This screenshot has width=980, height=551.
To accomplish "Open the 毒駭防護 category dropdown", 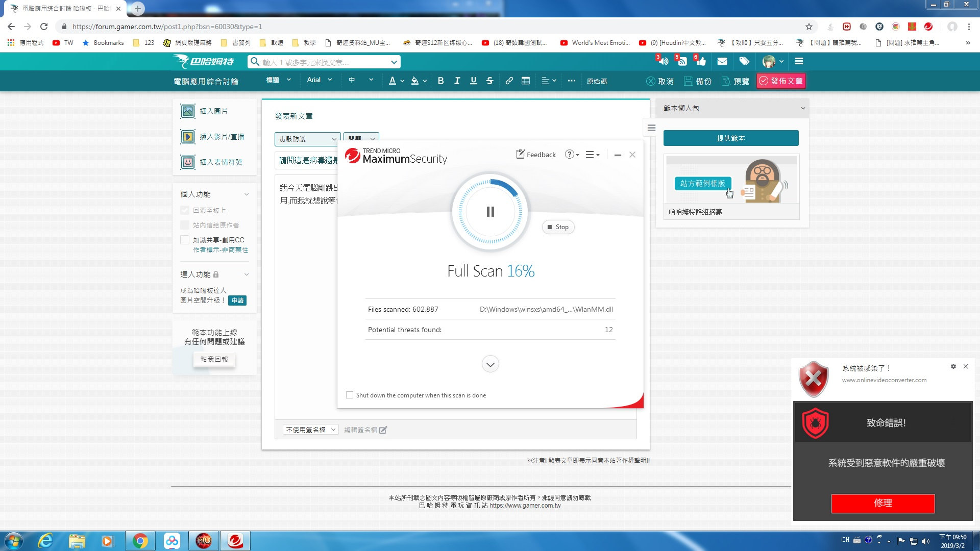I will tap(307, 139).
